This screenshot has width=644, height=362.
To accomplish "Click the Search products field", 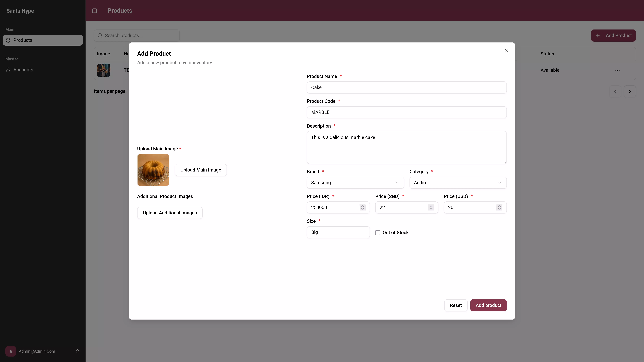I will coord(137,36).
